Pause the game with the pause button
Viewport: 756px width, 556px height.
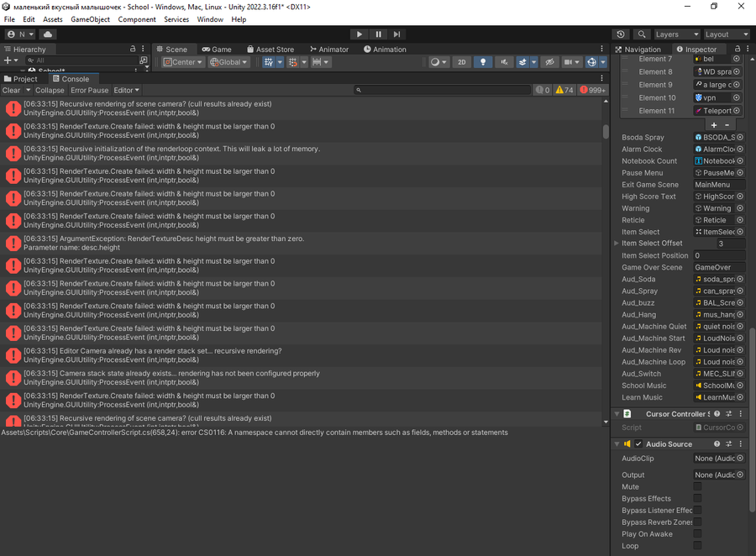tap(379, 34)
